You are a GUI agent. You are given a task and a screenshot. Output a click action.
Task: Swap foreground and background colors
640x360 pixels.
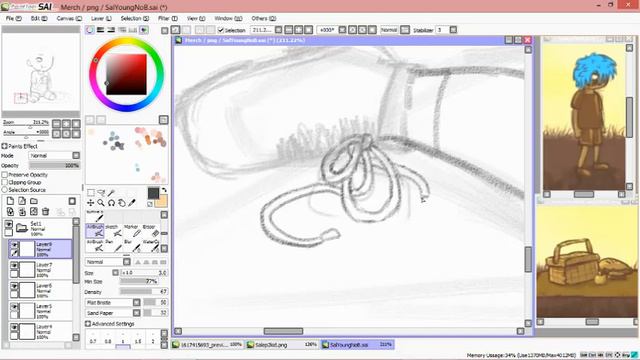click(164, 190)
